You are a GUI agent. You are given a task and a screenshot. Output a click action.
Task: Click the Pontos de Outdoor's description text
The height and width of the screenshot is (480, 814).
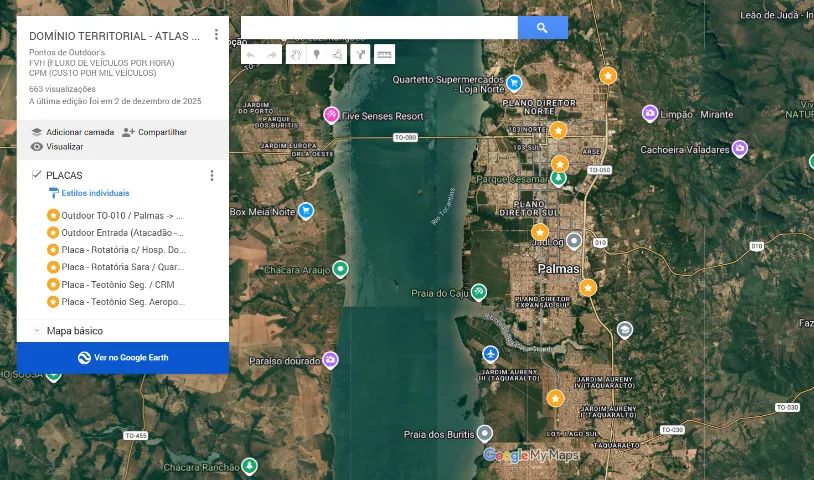click(67, 52)
